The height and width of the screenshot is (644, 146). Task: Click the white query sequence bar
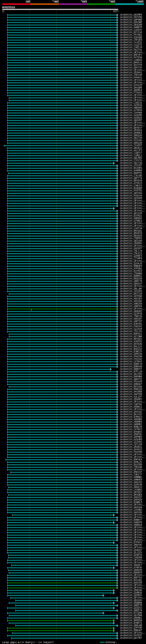tap(60, 10)
